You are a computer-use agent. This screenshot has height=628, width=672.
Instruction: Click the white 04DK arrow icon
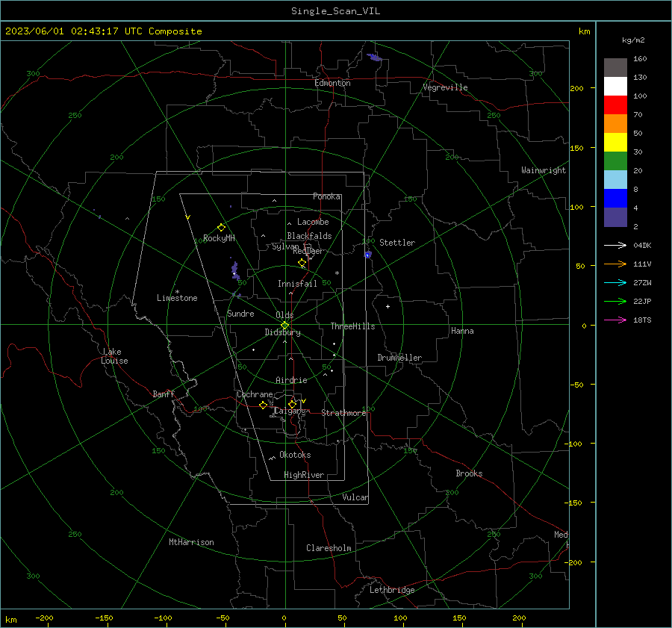[615, 245]
